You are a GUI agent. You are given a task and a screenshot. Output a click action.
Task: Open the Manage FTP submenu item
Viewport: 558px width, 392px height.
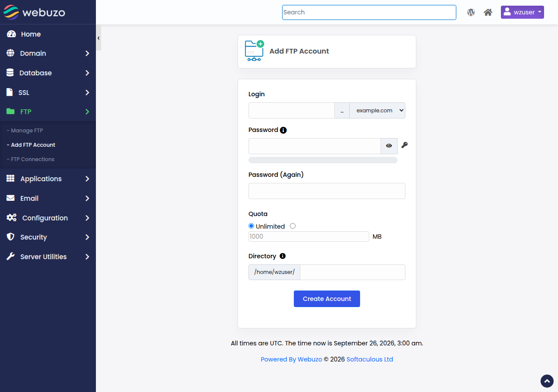pos(25,131)
